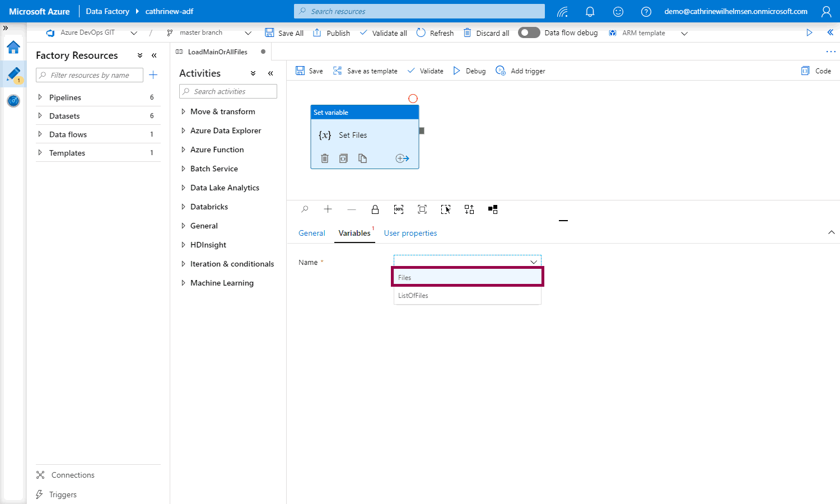Click the zoom to fit icon
Viewport: 840px width, 504px height.
[x=422, y=209]
